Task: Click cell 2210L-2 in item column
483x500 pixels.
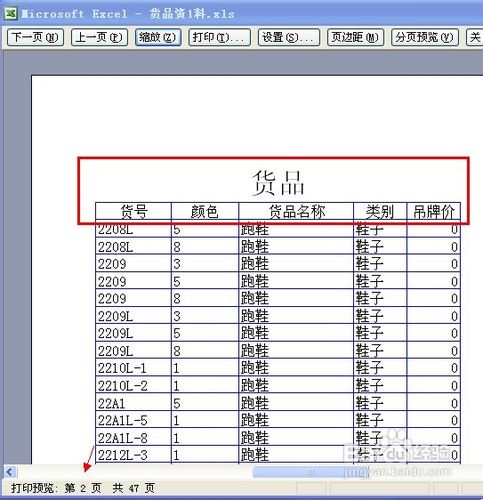Action: [133, 386]
